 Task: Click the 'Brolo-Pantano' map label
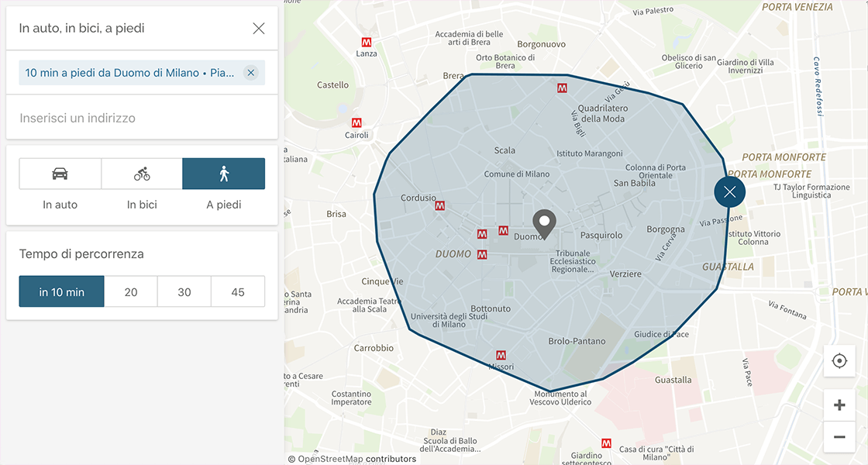tap(577, 342)
